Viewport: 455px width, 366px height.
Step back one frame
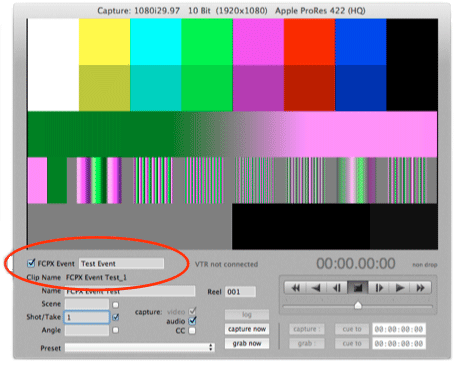coord(337,288)
